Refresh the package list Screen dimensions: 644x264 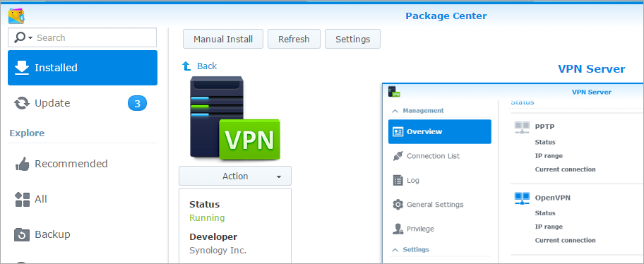point(294,39)
